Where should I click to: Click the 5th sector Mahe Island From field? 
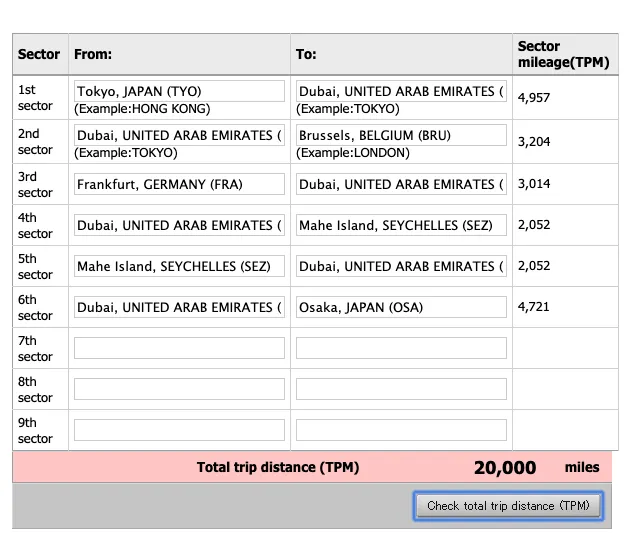click(x=179, y=266)
